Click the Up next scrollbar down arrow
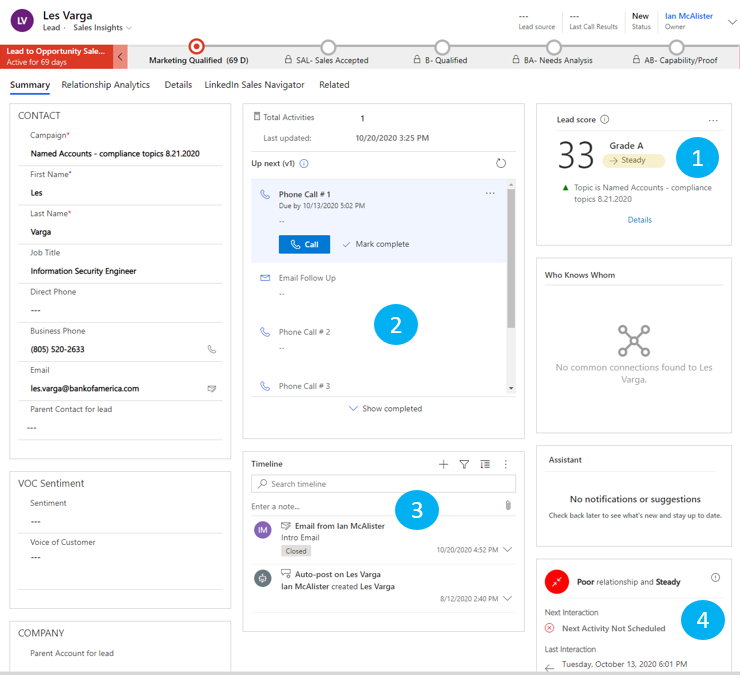 pyautogui.click(x=511, y=388)
